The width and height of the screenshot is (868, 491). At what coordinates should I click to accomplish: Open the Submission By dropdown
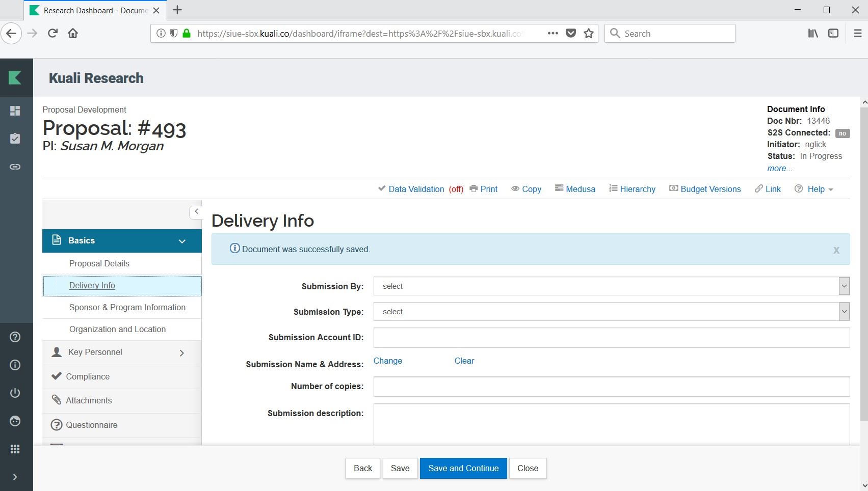(611, 286)
